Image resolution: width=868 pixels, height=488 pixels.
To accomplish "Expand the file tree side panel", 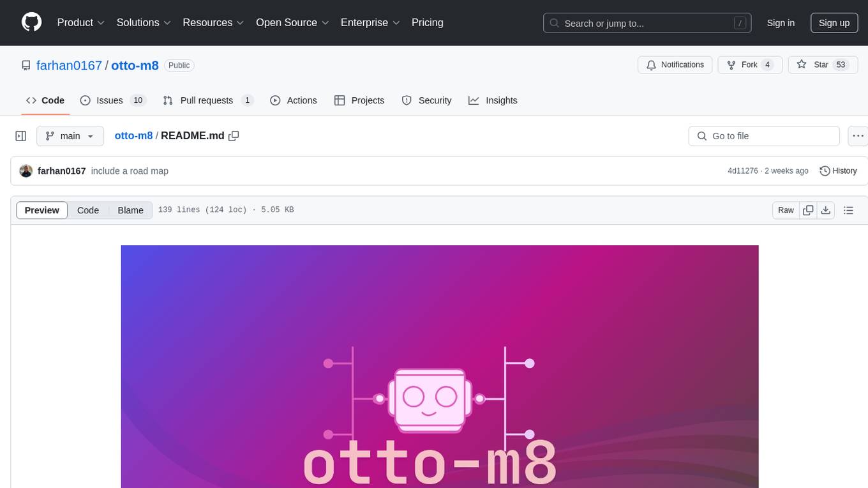I will pos(21,136).
